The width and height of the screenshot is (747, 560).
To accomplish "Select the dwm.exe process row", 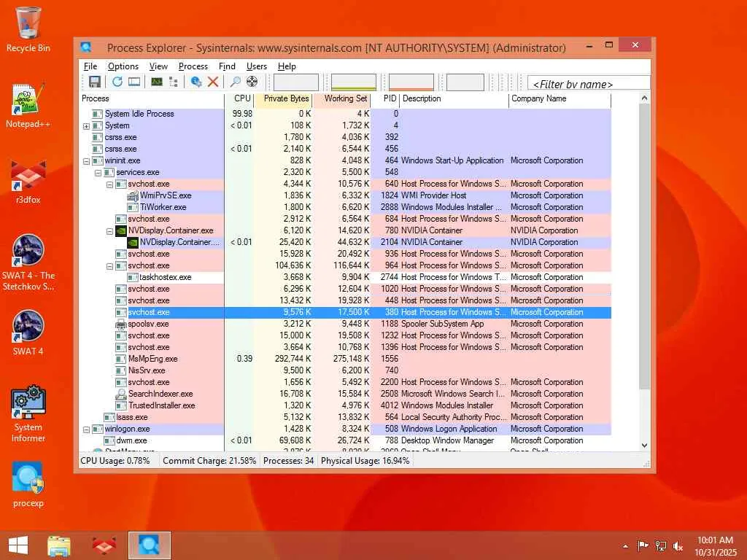I will point(345,441).
